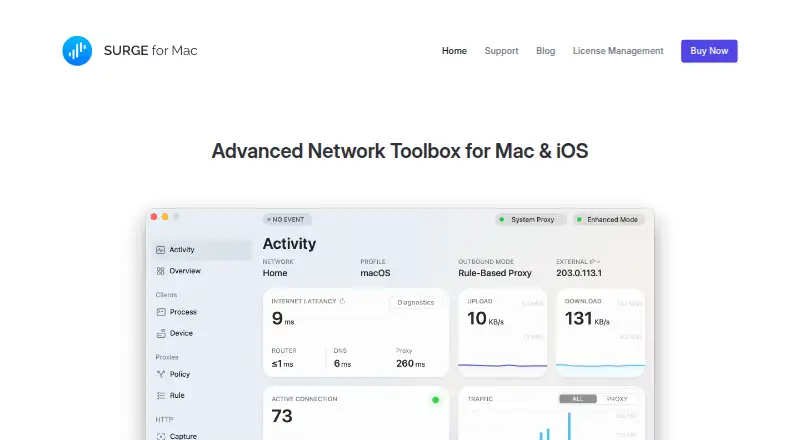This screenshot has width=800, height=440.
Task: Open the Activity sidebar item label
Action: 182,250
